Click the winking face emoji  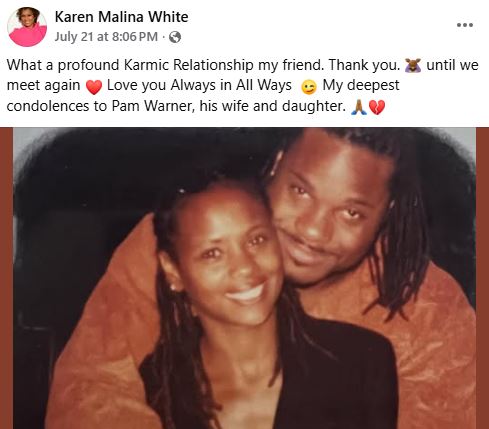click(308, 87)
